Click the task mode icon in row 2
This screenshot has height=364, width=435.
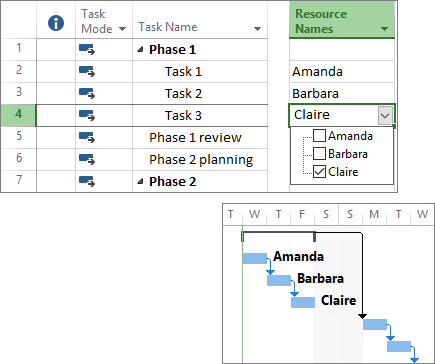[87, 71]
